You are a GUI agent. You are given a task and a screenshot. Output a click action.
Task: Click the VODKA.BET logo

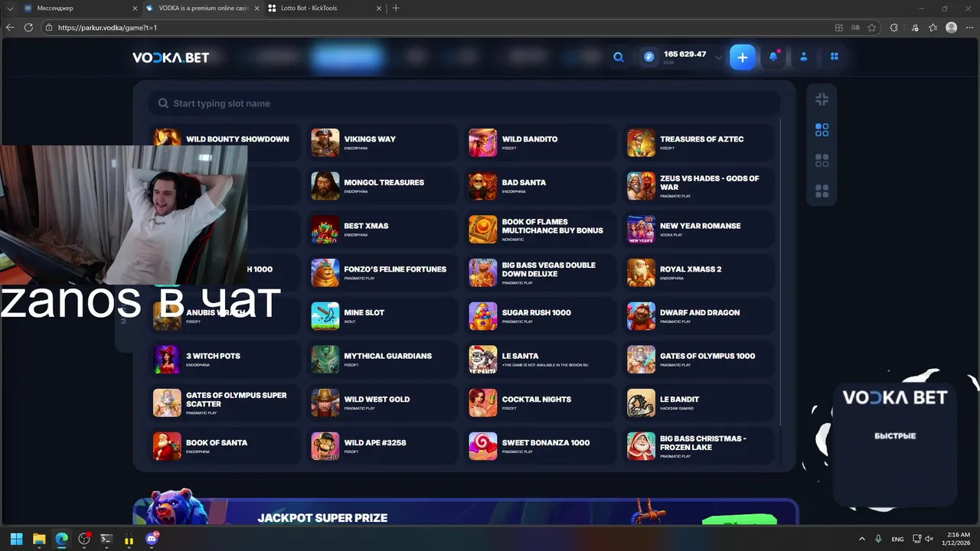(x=171, y=57)
